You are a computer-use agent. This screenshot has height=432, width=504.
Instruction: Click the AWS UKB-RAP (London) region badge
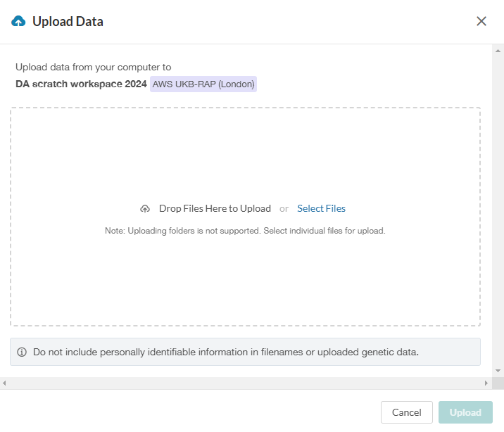point(203,84)
